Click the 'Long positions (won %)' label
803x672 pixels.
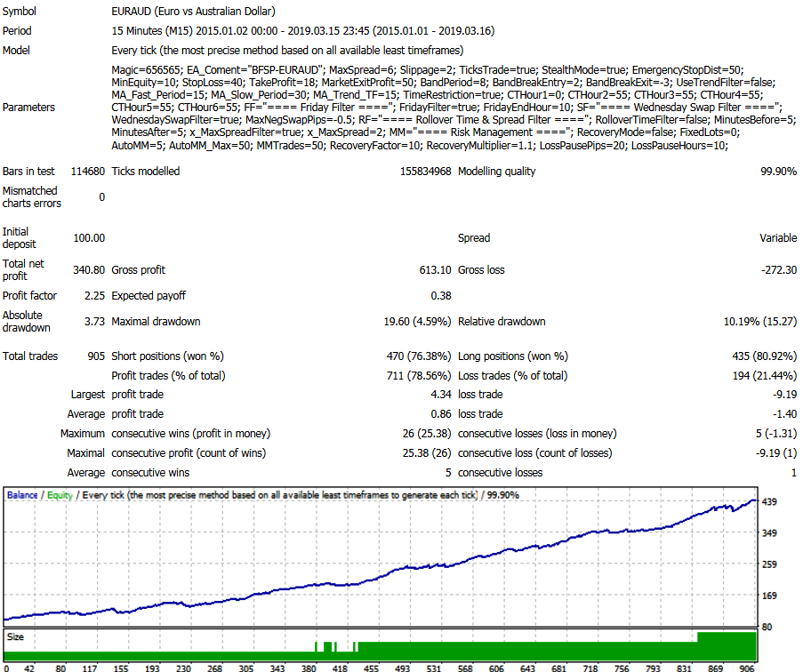pyautogui.click(x=512, y=356)
